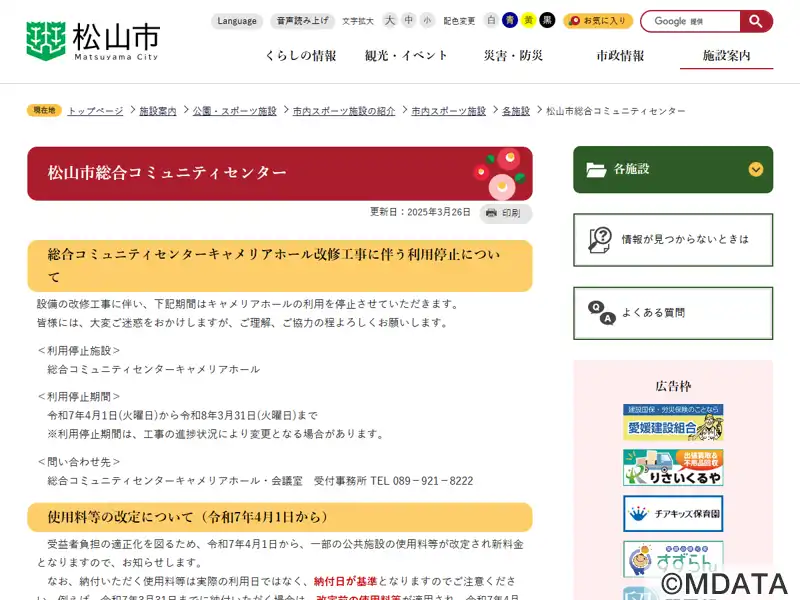Open the すずらん ad banner
Image resolution: width=800 pixels, height=600 pixels.
tap(673, 559)
